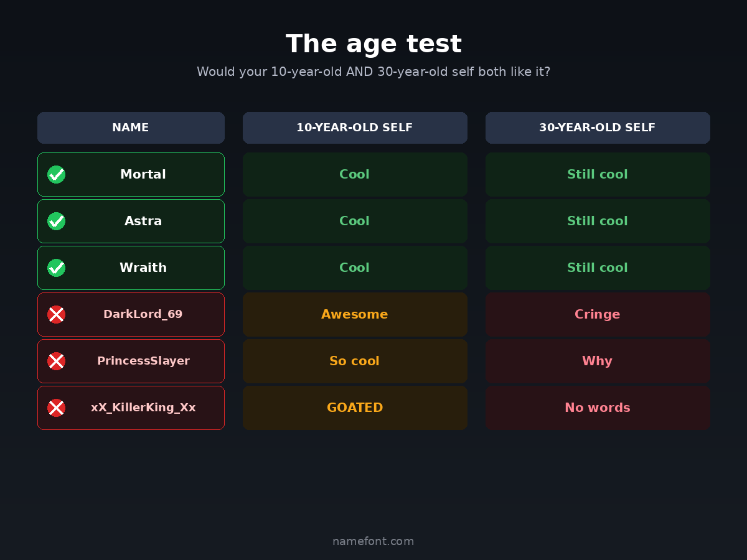Image resolution: width=747 pixels, height=560 pixels.
Task: Click the green checkmark icon beside Mortal
Action: coord(56,175)
